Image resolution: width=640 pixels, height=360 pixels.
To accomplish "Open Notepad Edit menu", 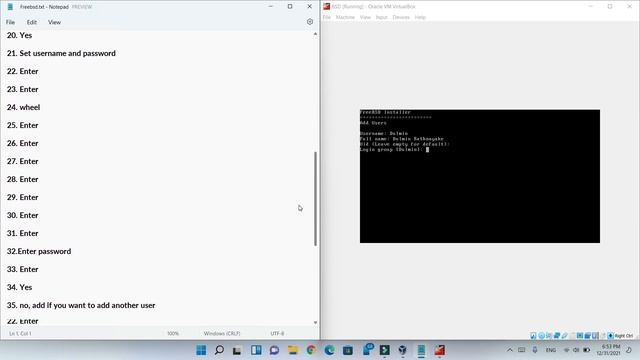I will click(32, 22).
